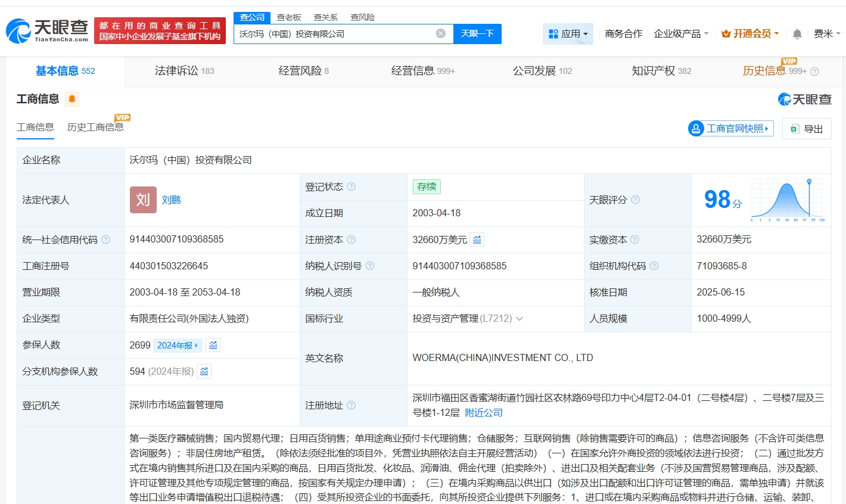Click the 98分 score value

click(723, 200)
